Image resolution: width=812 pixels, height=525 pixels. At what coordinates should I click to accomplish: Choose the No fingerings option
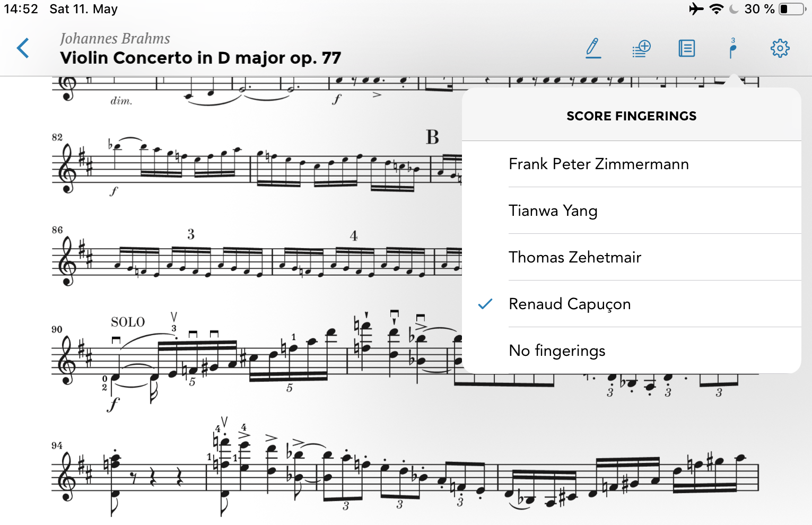pyautogui.click(x=631, y=351)
